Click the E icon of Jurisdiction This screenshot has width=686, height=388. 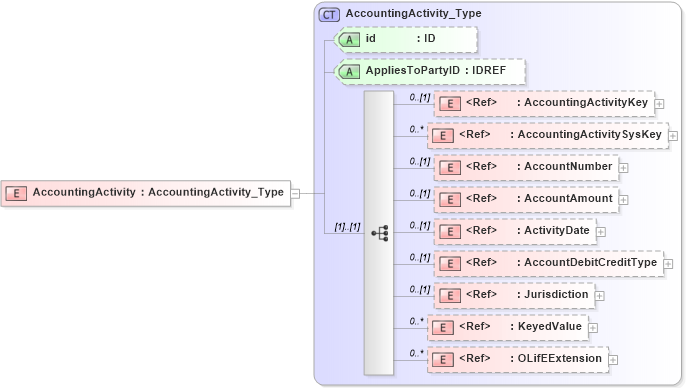click(x=450, y=296)
